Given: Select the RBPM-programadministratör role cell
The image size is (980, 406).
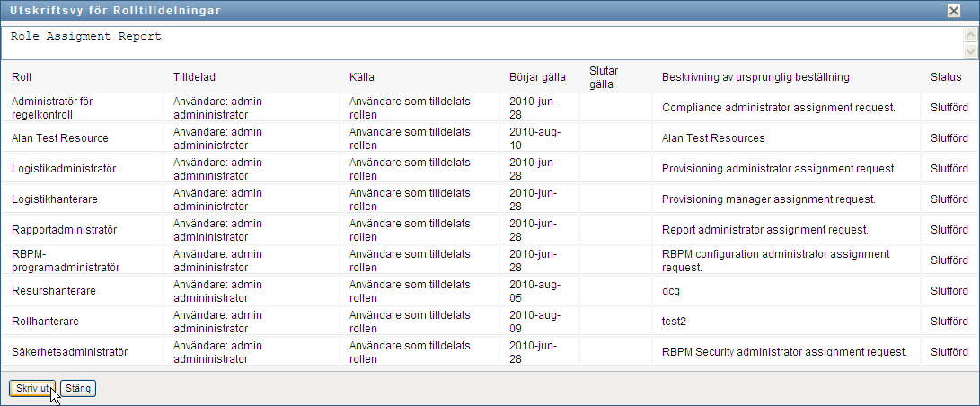Looking at the screenshot, I should tap(82, 260).
